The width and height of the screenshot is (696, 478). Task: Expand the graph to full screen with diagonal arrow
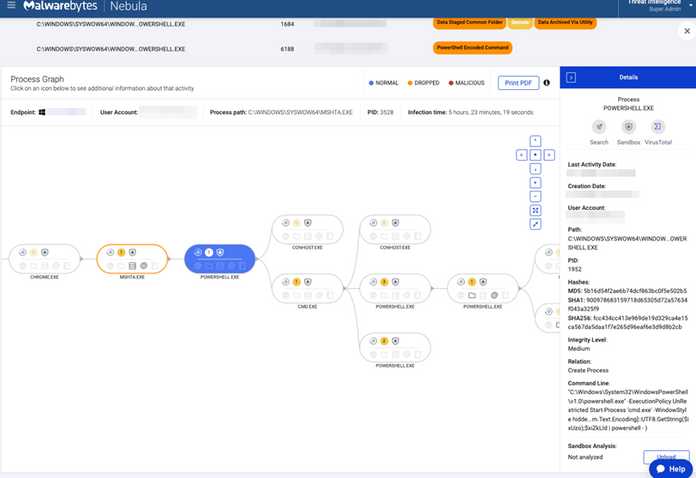(x=535, y=224)
